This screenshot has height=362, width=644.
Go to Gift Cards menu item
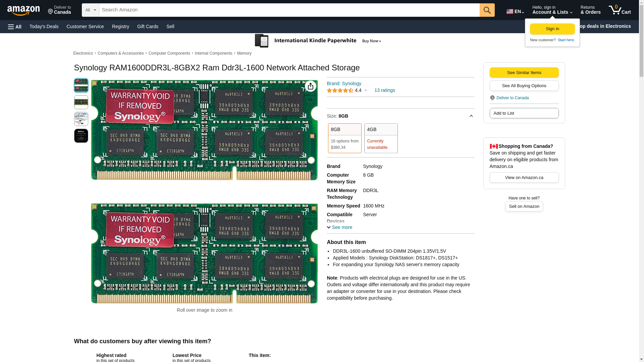148,26
